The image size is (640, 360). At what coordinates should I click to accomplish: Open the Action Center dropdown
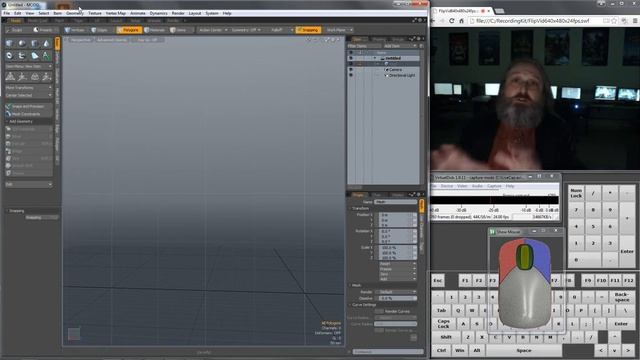coord(213,30)
